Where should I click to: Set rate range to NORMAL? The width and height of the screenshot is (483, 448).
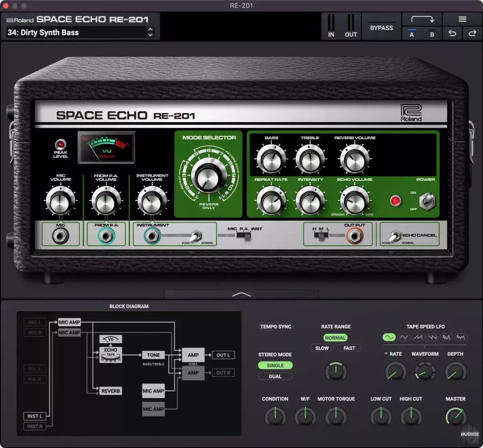[x=335, y=338]
